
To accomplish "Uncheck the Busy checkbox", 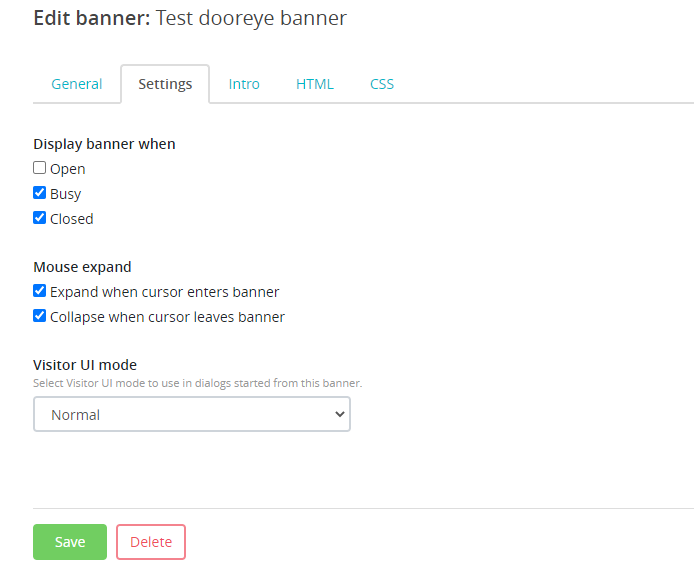I will click(40, 193).
